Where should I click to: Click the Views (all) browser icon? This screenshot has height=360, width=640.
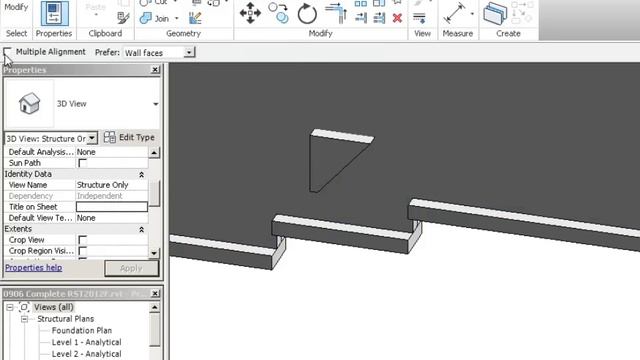click(24, 307)
